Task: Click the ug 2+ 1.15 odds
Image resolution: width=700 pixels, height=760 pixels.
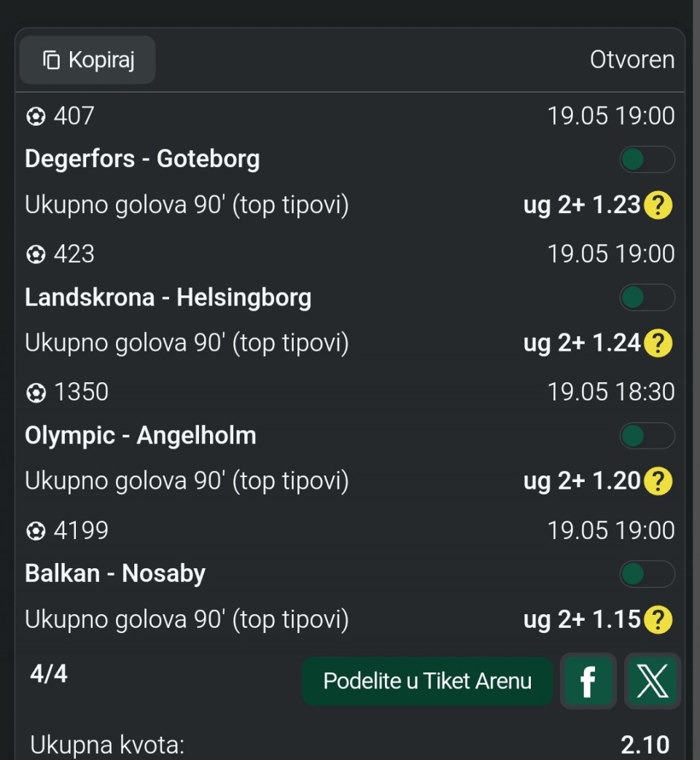Action: point(582,619)
